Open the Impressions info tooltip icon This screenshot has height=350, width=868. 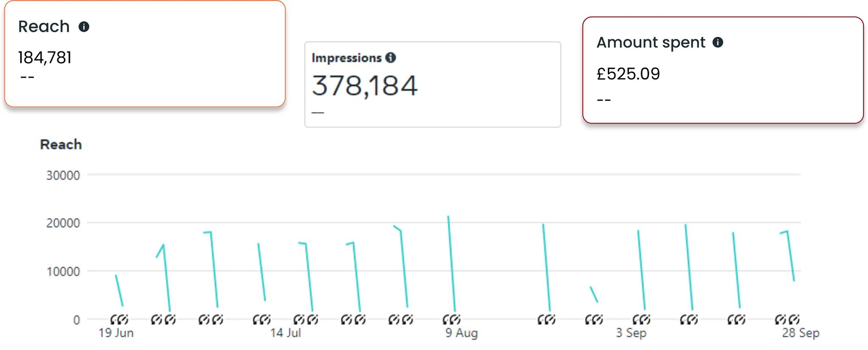coord(390,58)
